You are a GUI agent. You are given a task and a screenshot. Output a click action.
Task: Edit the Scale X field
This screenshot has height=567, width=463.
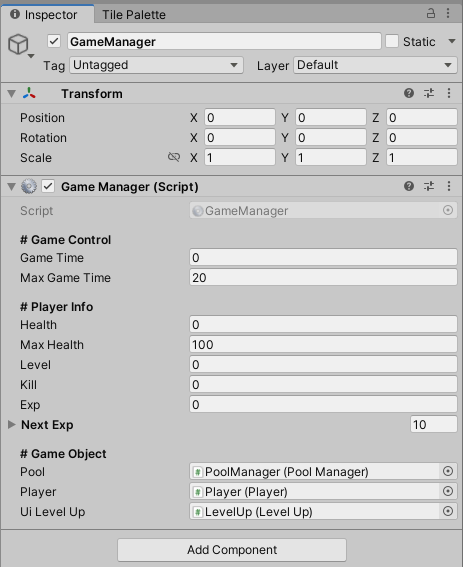pos(240,158)
